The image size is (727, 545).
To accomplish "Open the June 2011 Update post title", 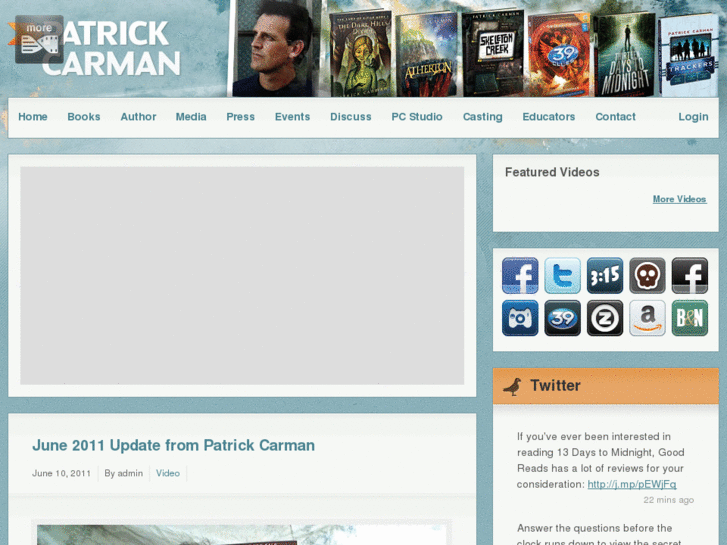I will (173, 445).
